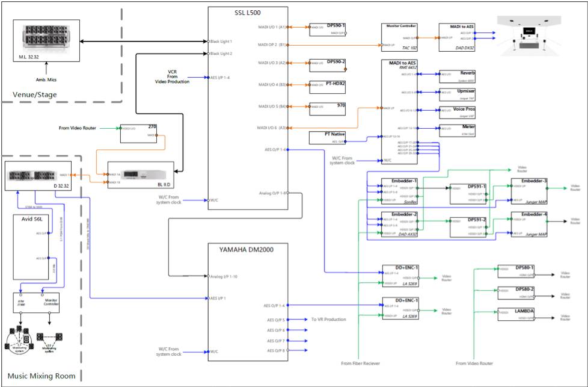Click W/C From system clock label feeding Yamaha
Screen dimensions: 588x387
coord(169,351)
